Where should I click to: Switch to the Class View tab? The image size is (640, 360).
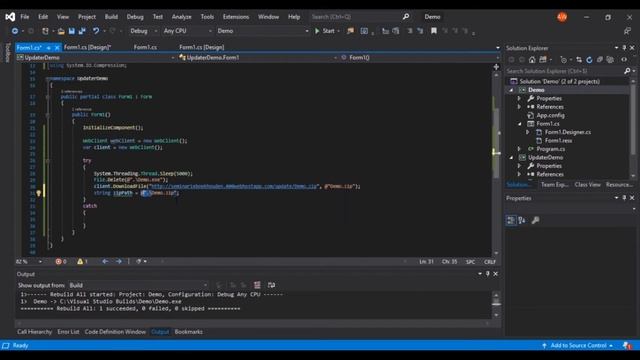(587, 184)
